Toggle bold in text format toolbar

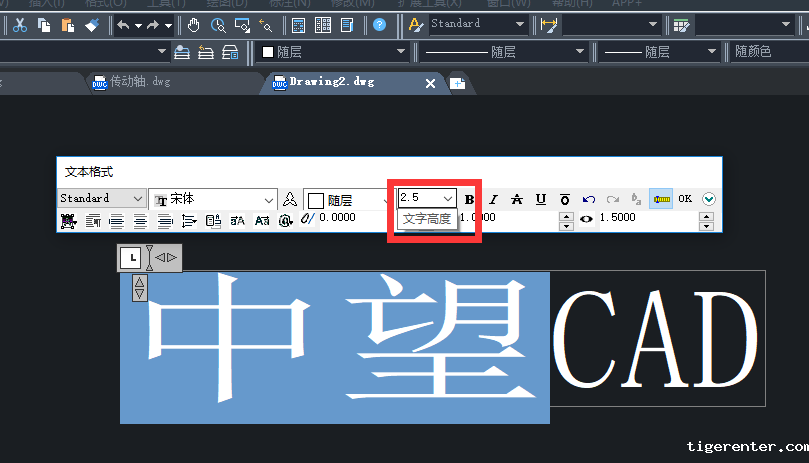[x=469, y=199]
